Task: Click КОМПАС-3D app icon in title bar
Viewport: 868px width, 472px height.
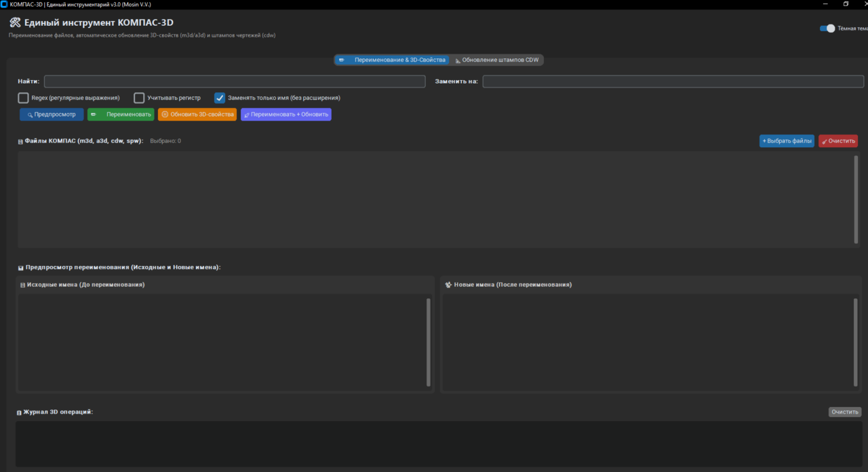Action: pos(4,4)
